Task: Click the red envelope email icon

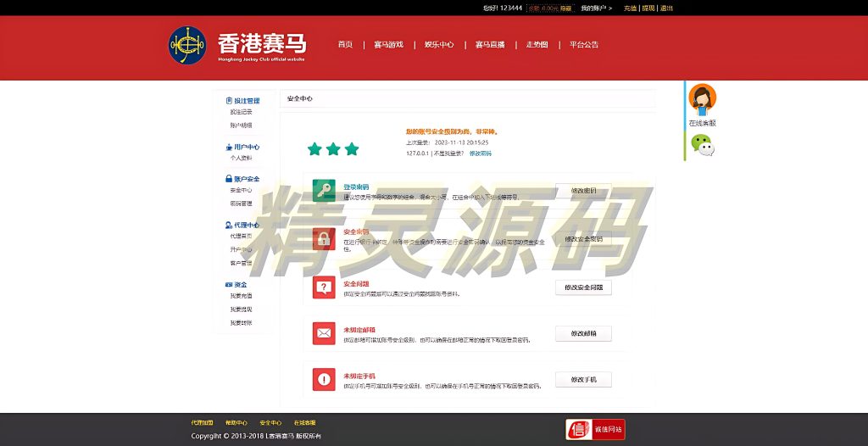Action: [x=324, y=333]
